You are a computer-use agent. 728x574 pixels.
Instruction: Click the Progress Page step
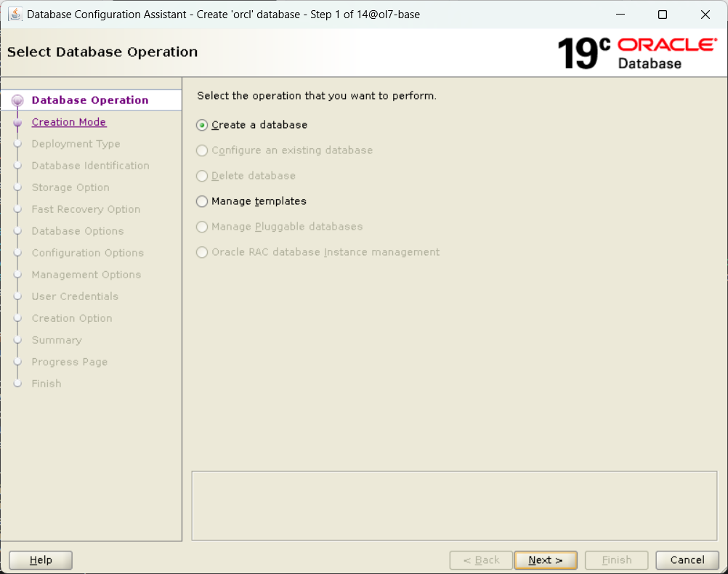[70, 363]
